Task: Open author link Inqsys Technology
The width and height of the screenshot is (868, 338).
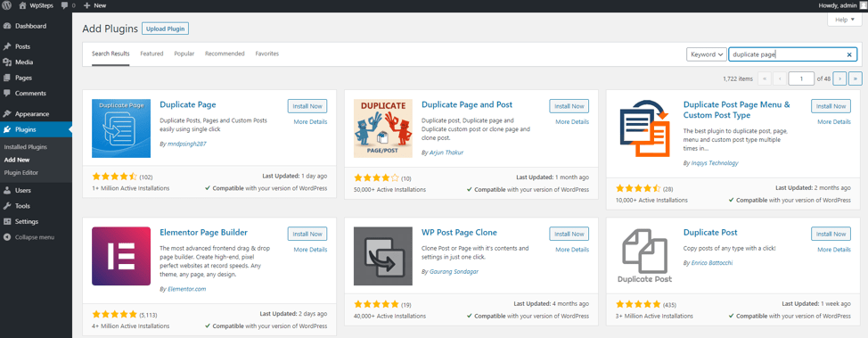Action: (715, 163)
